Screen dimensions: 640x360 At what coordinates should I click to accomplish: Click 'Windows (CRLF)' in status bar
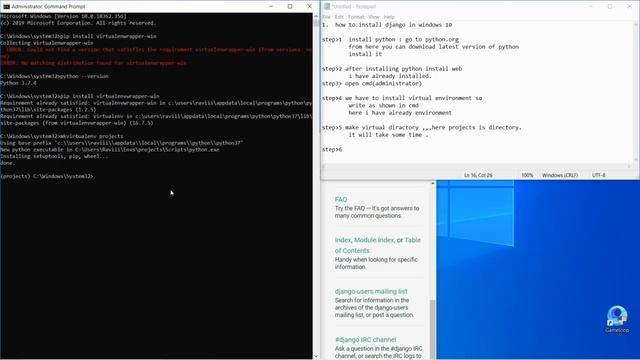click(560, 175)
